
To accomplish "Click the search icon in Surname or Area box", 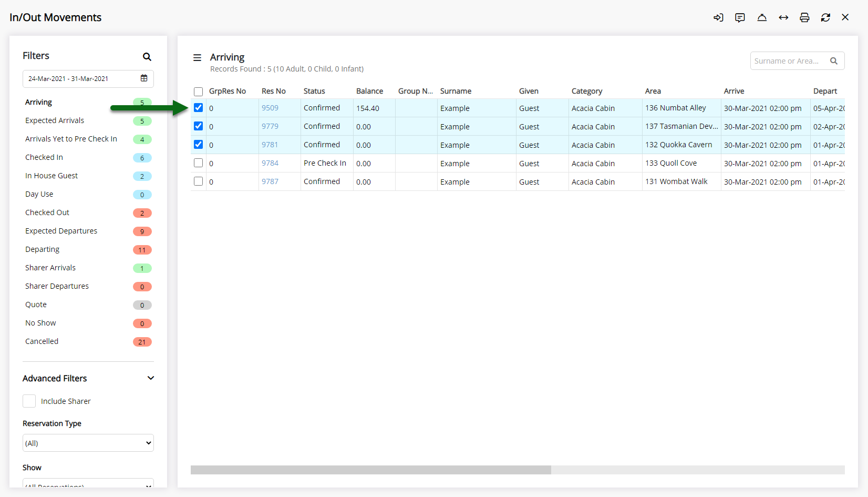I will [x=834, y=61].
